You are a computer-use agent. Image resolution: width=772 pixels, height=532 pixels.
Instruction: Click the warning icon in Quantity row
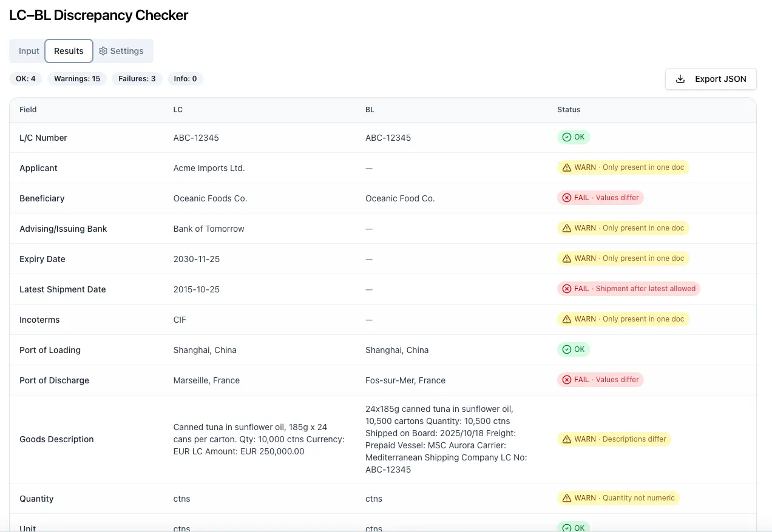point(567,498)
